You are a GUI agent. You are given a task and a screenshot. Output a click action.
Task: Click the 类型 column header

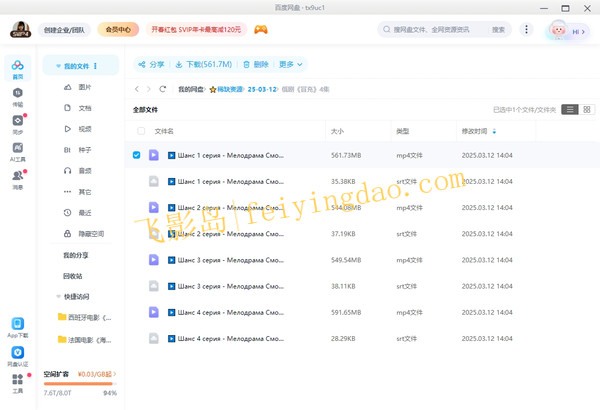coord(403,131)
